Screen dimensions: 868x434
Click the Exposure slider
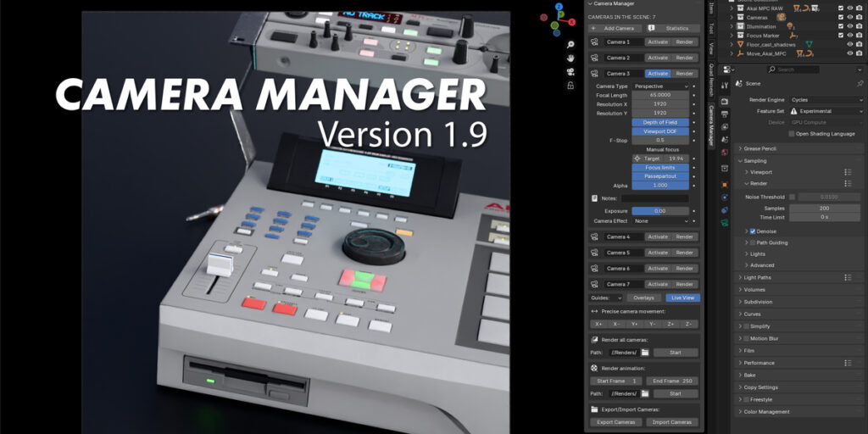point(659,211)
